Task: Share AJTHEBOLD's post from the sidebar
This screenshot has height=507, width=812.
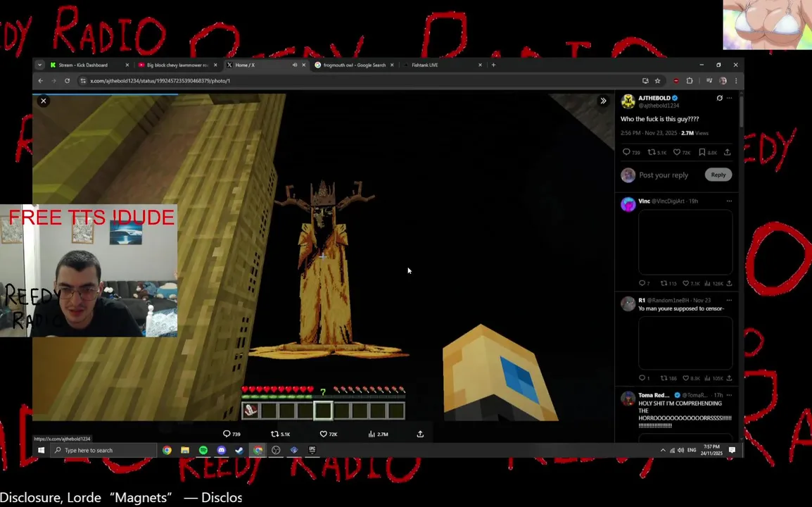Action: click(728, 152)
